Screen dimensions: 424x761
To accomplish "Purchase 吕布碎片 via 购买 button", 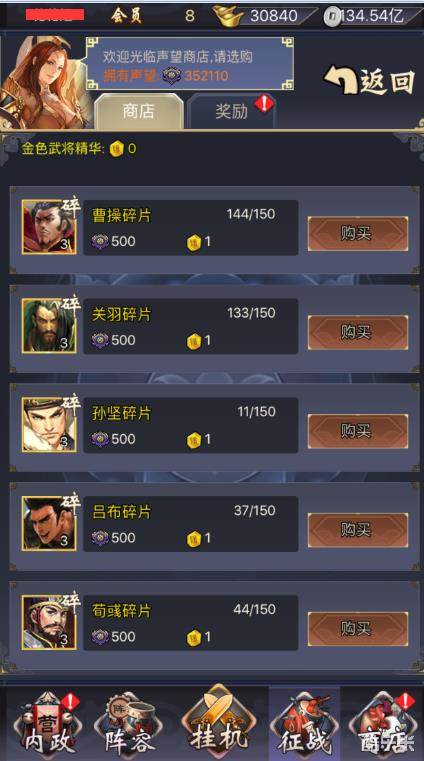I will click(x=358, y=530).
